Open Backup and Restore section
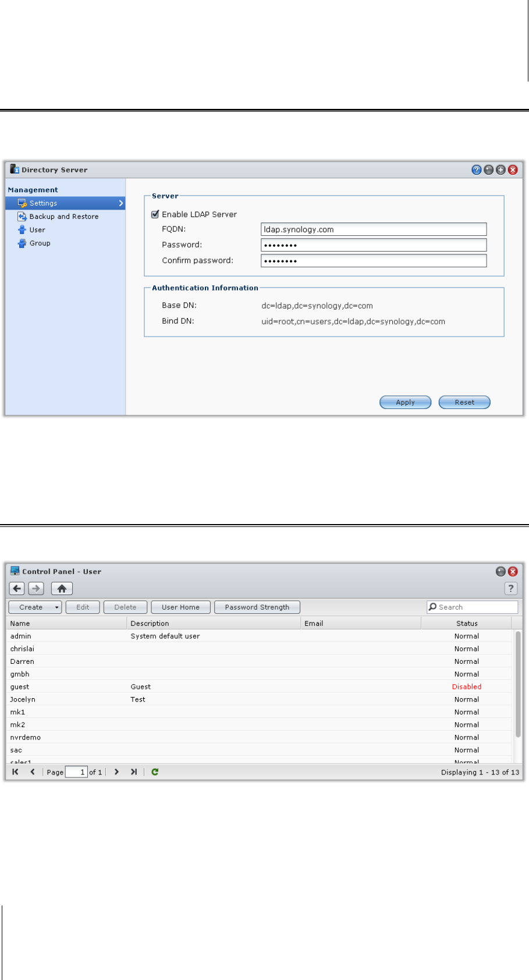529x980 pixels. pyautogui.click(x=64, y=217)
